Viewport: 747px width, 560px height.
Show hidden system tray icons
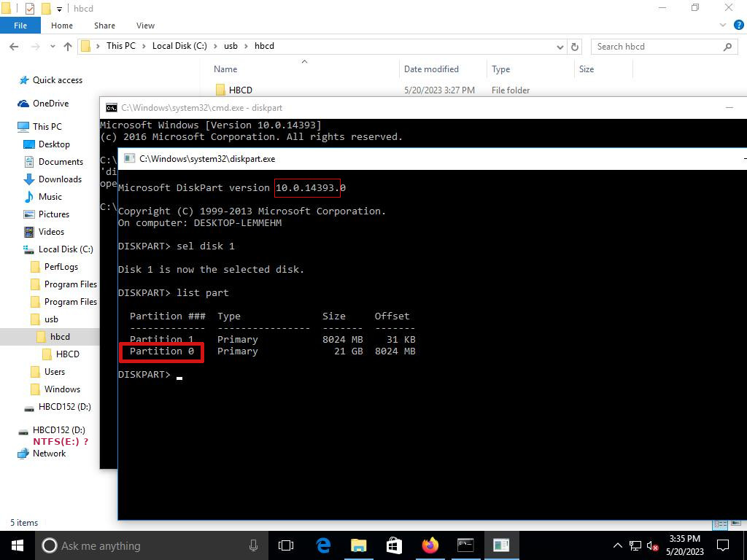pos(617,545)
